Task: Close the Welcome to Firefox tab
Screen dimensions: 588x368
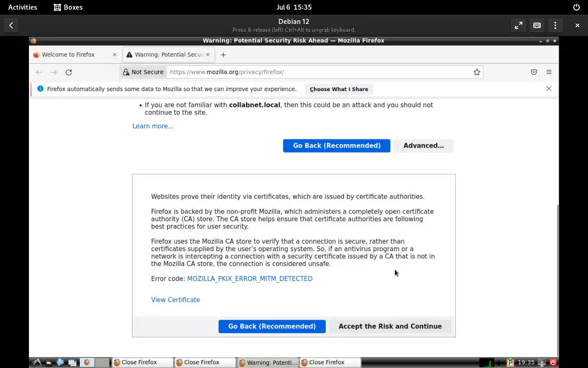Action: [114, 55]
